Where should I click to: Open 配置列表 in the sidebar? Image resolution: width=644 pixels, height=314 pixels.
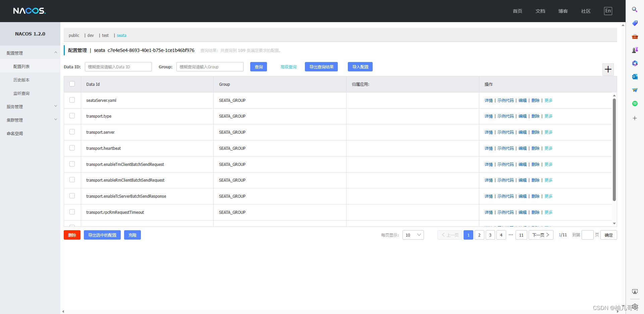click(30, 66)
